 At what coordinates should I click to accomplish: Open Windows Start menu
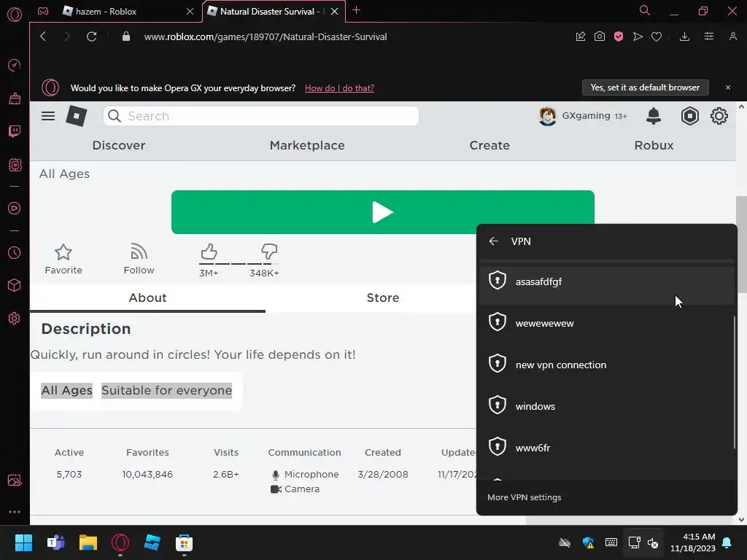pos(23,542)
